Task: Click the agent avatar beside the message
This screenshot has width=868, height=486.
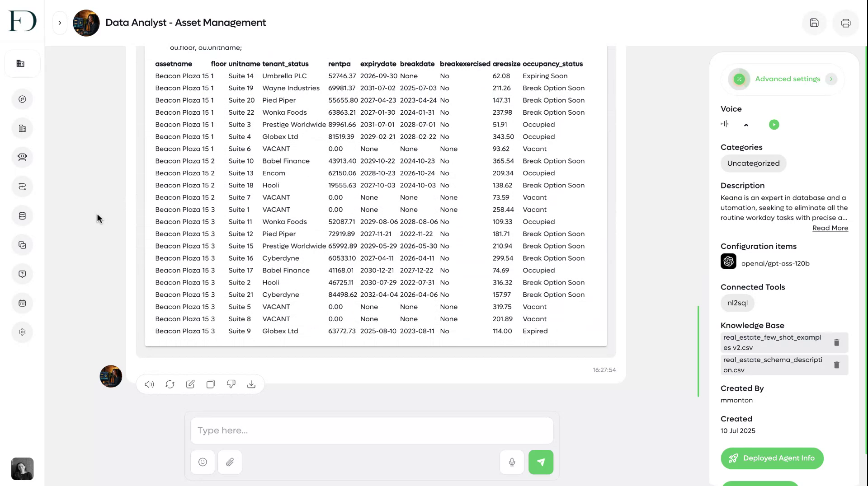Action: point(111,377)
